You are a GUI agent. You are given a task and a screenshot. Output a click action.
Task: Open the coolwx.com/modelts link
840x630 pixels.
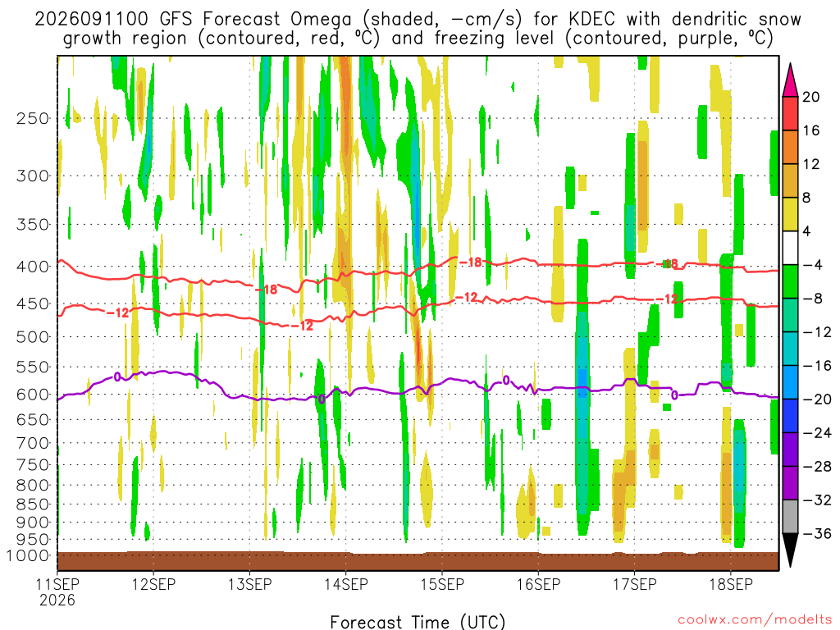(755, 620)
